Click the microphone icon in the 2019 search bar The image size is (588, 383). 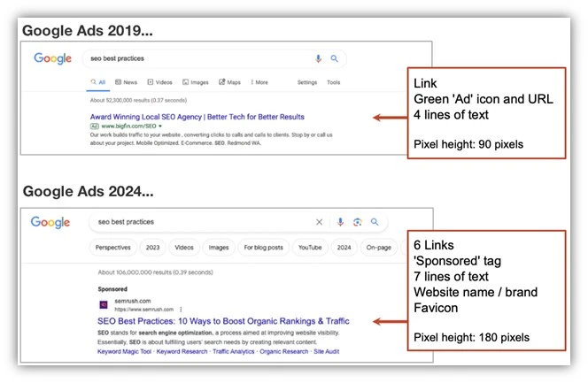pos(318,58)
